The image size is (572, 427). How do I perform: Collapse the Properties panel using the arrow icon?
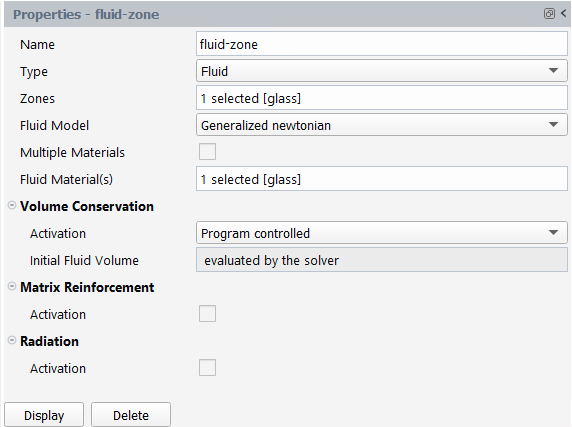564,14
